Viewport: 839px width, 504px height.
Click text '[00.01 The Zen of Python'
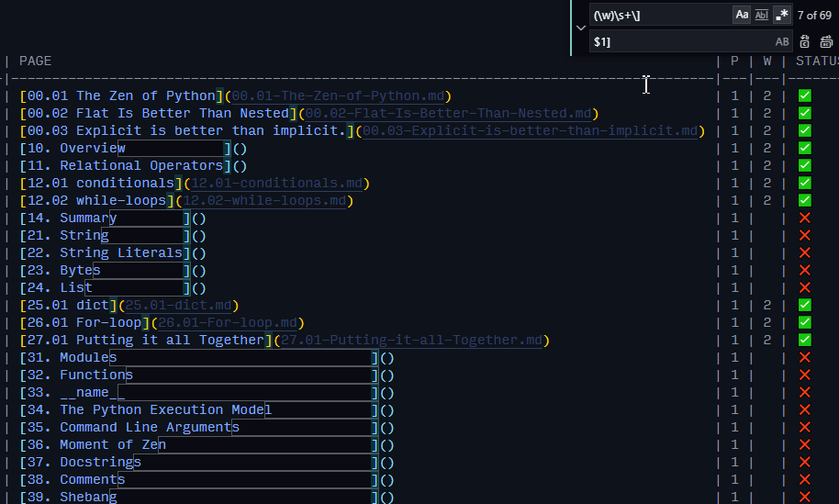[117, 96]
